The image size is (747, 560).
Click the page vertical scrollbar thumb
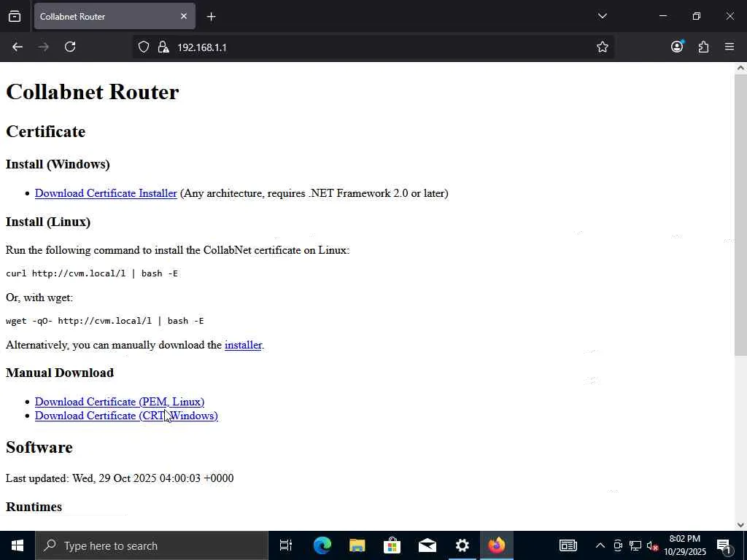point(740,214)
